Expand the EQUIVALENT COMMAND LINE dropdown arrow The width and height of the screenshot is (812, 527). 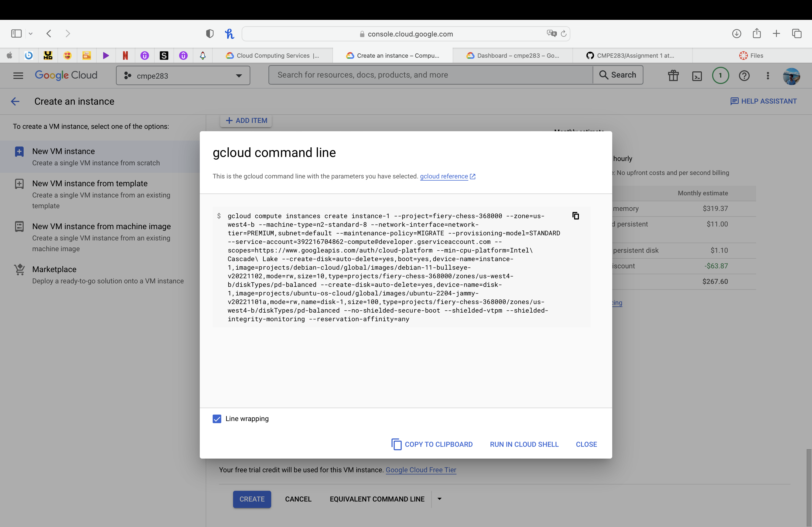tap(439, 499)
